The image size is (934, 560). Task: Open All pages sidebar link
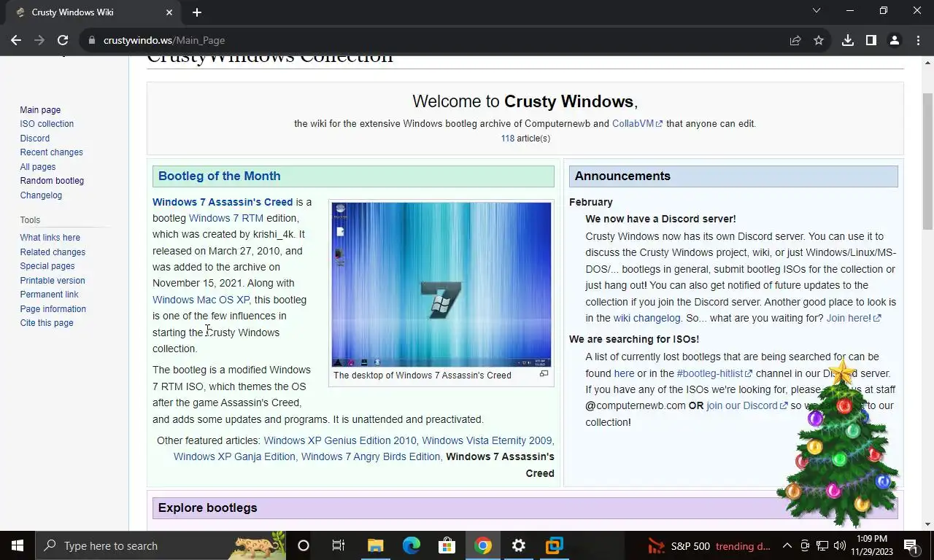click(x=38, y=166)
